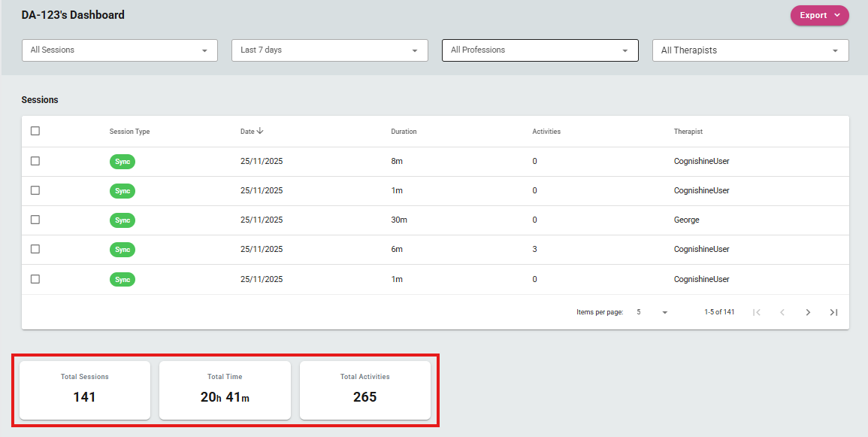Viewport: 868px width, 437px height.
Task: Select the checkbox for the 8m session
Action: [x=35, y=161]
